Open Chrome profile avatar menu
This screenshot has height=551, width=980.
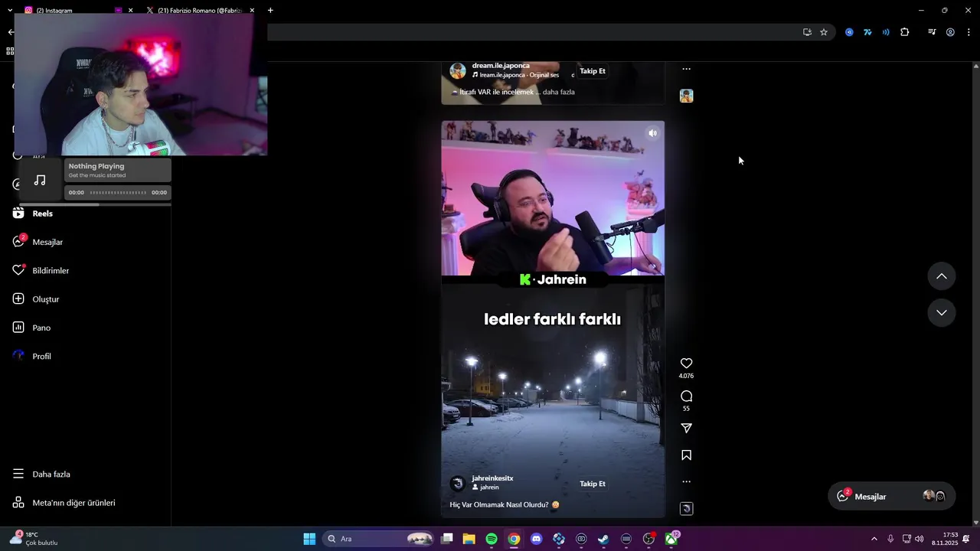click(950, 32)
